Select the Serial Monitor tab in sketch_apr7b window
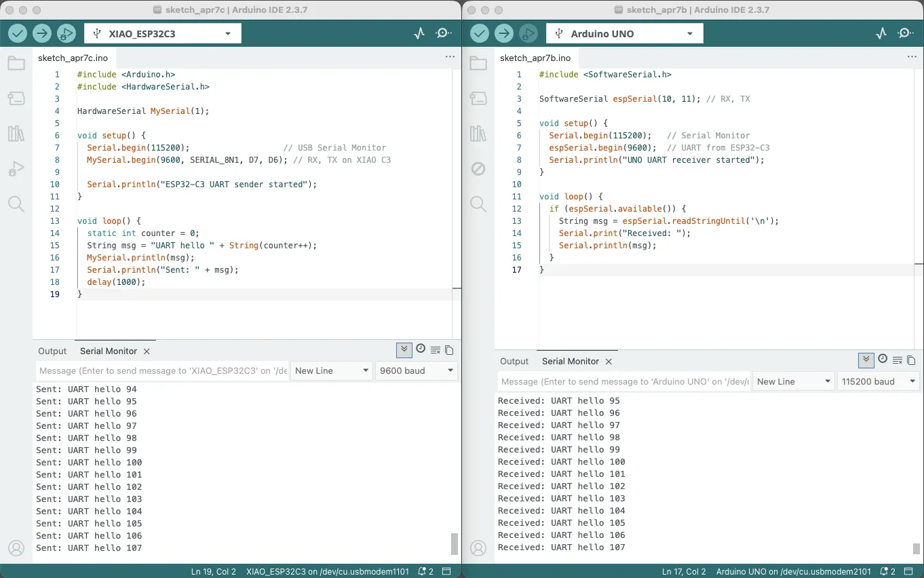924x578 pixels. coord(571,362)
